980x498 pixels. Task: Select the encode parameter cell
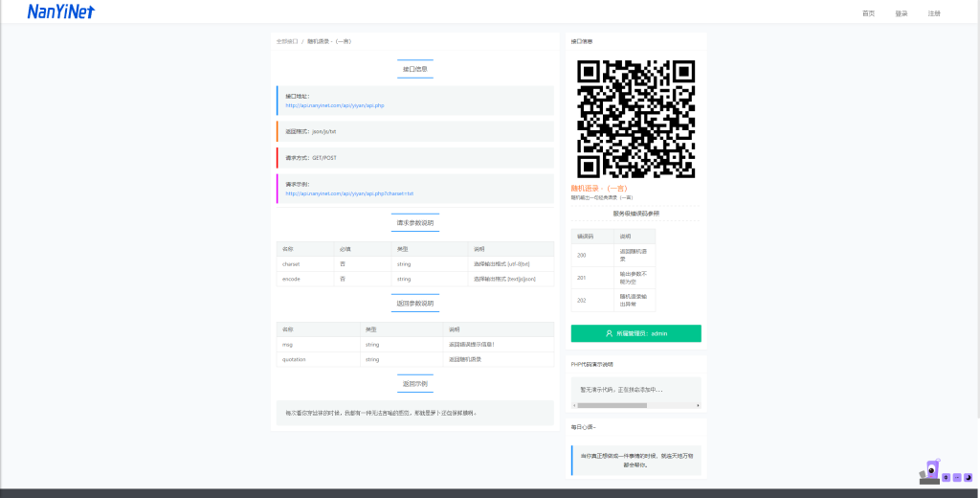pyautogui.click(x=305, y=279)
